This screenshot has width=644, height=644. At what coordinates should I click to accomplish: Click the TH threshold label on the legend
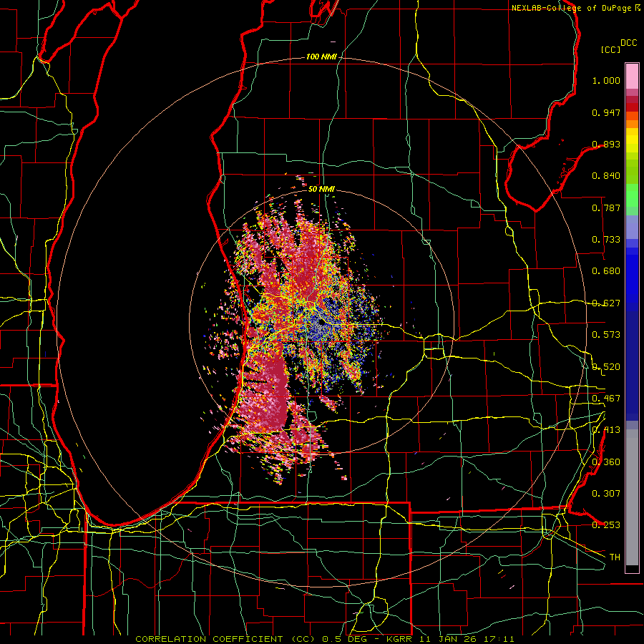click(615, 557)
